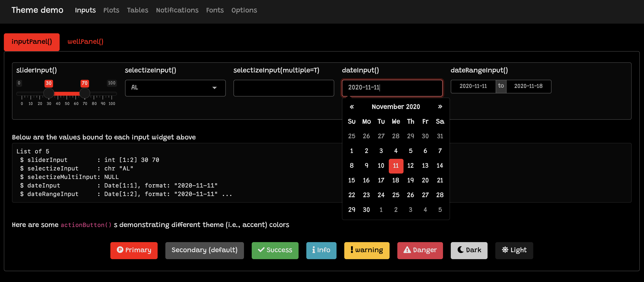Click the date range start 2020-11-11 field

[473, 87]
